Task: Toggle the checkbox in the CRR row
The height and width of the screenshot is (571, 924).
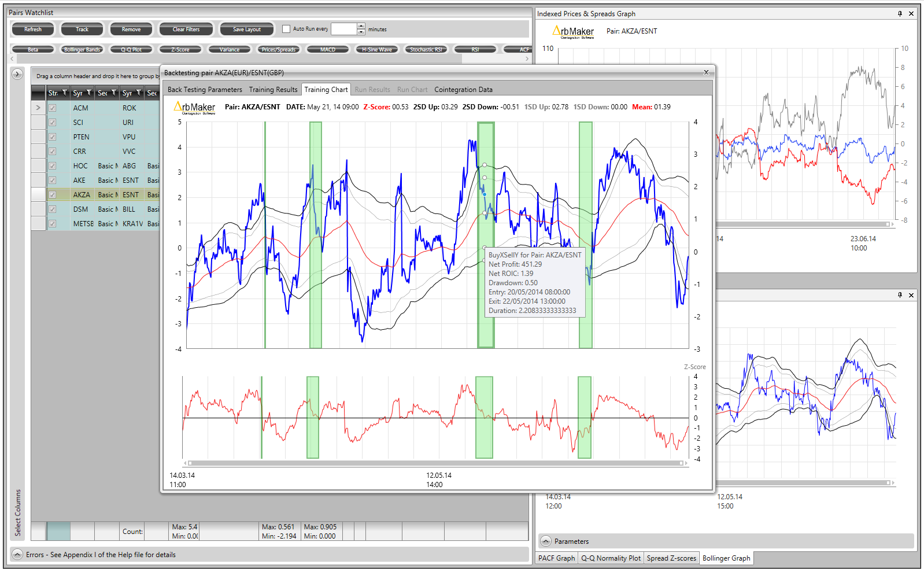Action: pos(53,151)
